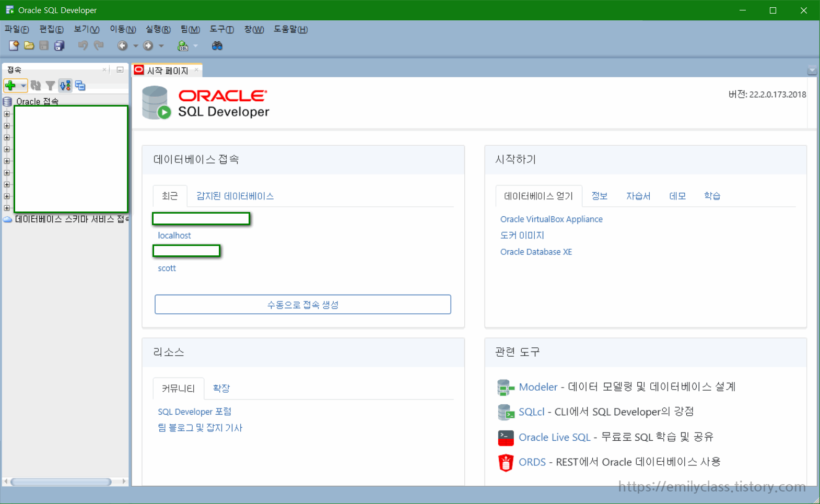Screen dimensions: 820x504
Task: Select the 데이터베이스 스키마 서비스 접속 tree node
Action: (x=72, y=219)
